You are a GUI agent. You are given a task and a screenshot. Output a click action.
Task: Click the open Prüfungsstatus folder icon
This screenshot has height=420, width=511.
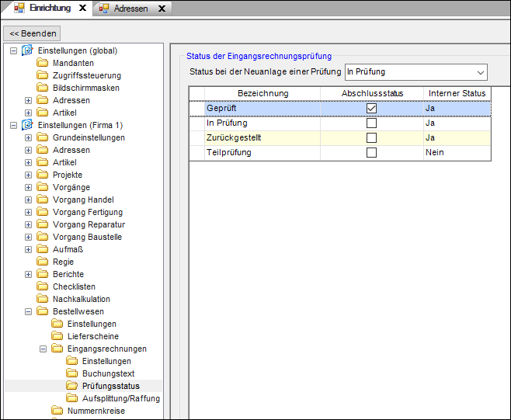click(x=72, y=386)
